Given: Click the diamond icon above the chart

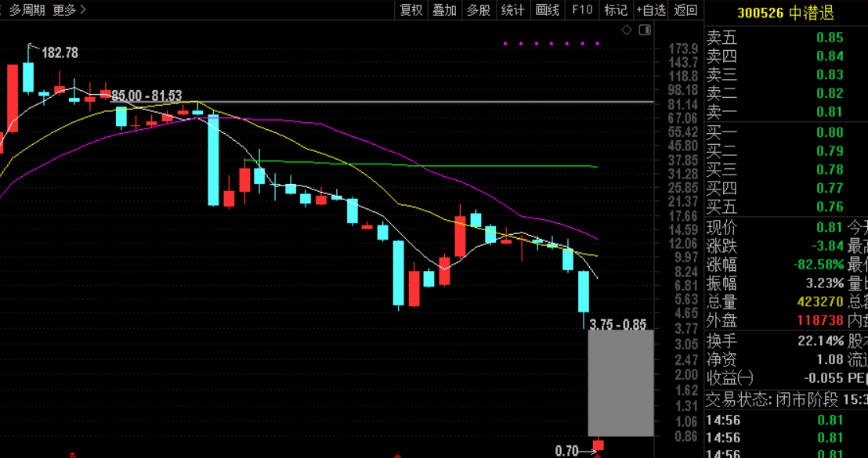Looking at the screenshot, I should (627, 30).
